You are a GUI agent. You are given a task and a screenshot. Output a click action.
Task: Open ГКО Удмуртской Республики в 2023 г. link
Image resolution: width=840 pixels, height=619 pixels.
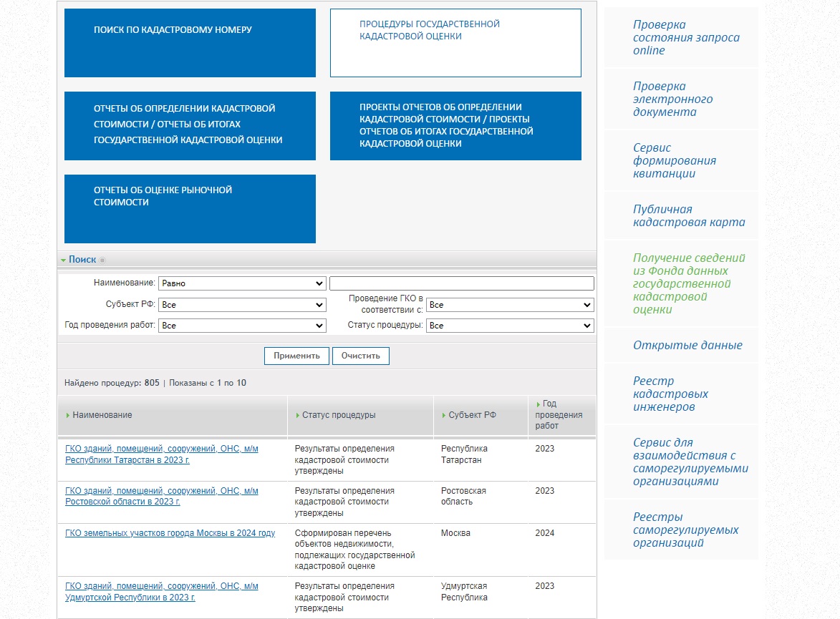[162, 592]
